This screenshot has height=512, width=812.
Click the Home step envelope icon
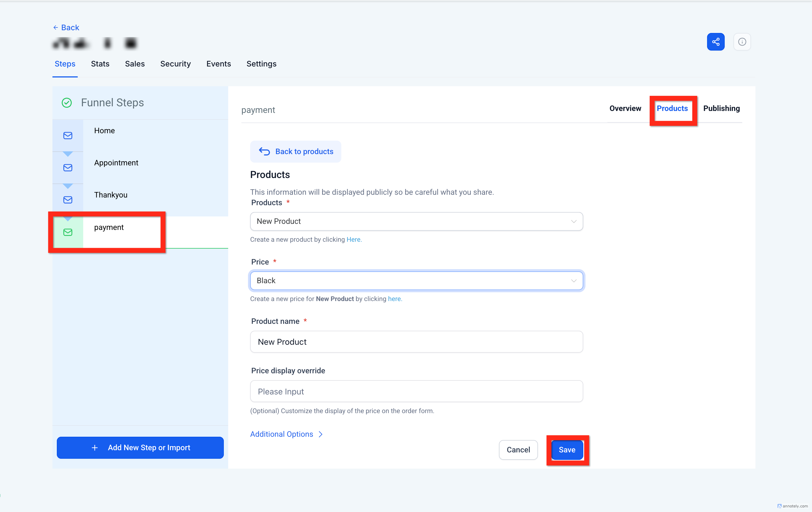68,136
